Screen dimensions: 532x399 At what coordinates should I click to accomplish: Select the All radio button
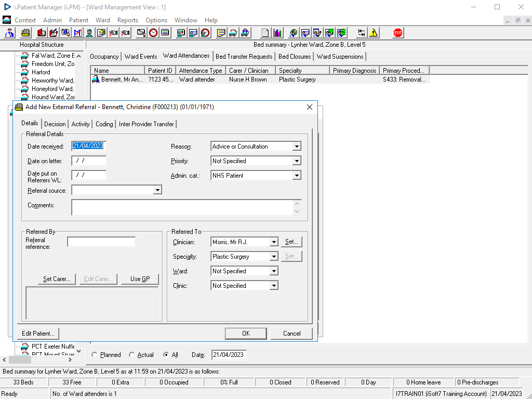click(166, 354)
